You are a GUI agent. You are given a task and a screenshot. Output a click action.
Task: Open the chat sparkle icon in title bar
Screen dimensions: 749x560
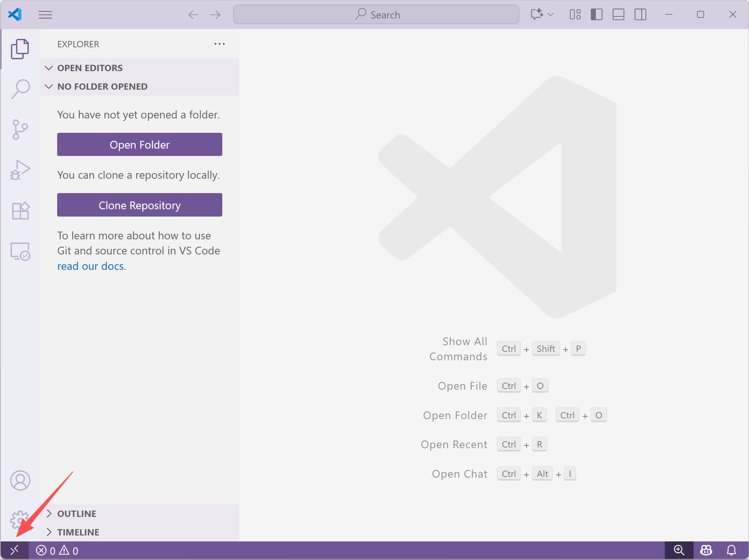(x=537, y=14)
